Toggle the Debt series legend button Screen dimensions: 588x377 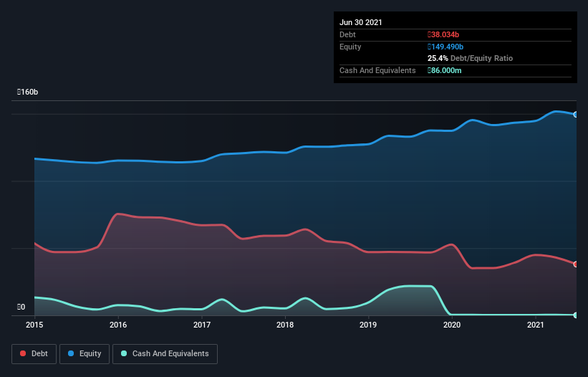click(x=34, y=354)
